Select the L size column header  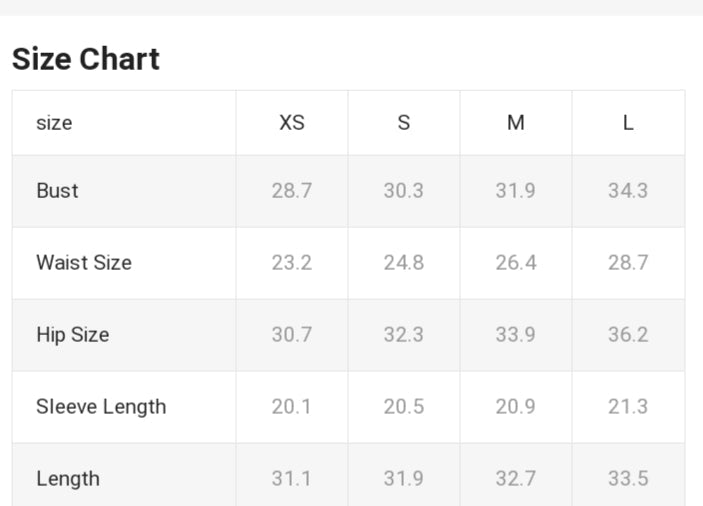point(628,123)
